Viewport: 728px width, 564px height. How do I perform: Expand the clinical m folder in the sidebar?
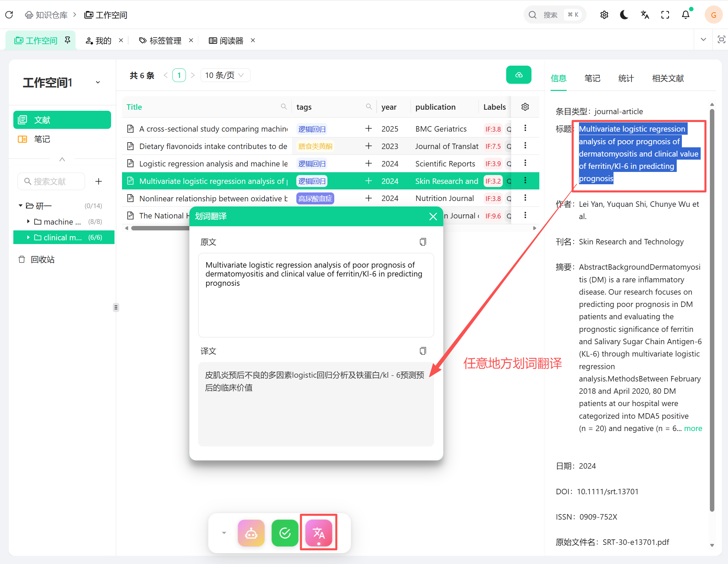point(28,237)
